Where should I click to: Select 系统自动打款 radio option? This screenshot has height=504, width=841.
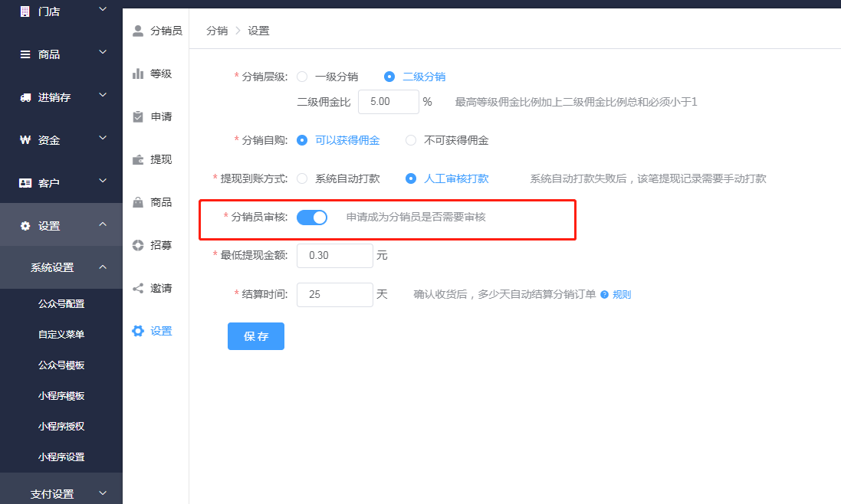pos(303,178)
